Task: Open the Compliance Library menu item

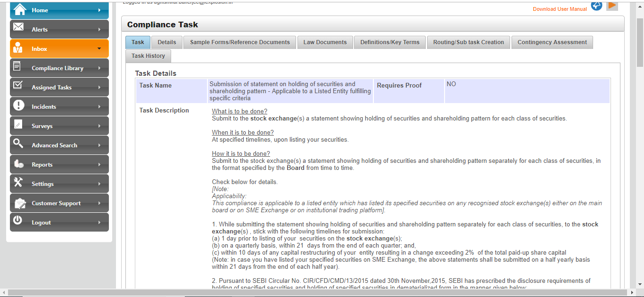Action: 59,68
